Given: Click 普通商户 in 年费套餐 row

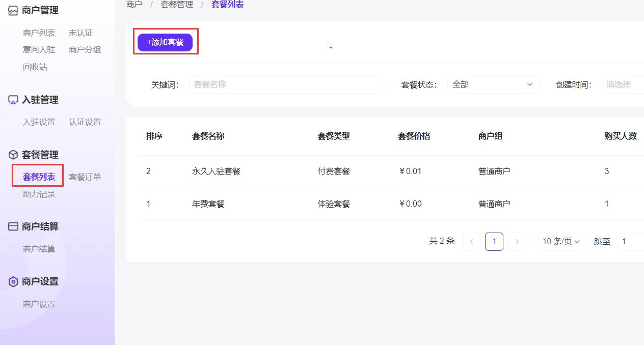Looking at the screenshot, I should click(494, 204).
